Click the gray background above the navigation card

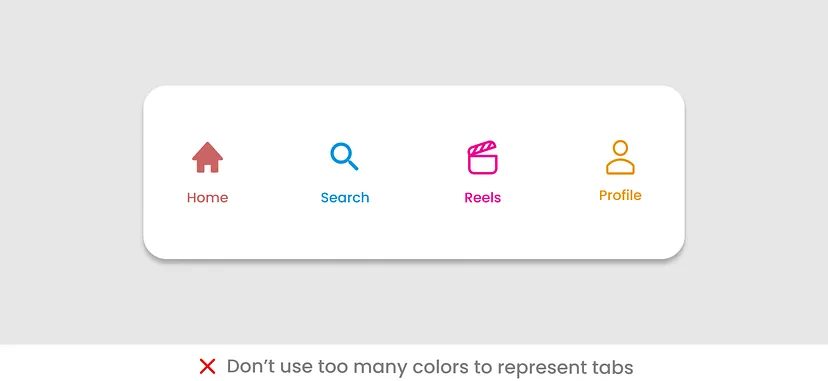point(414,42)
